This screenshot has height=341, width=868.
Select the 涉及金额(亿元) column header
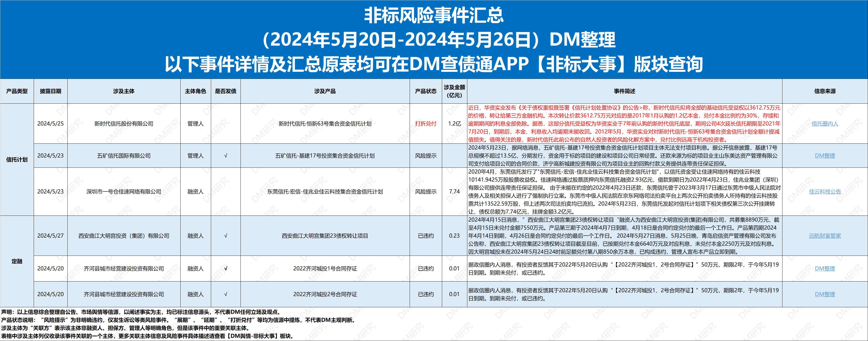point(454,91)
